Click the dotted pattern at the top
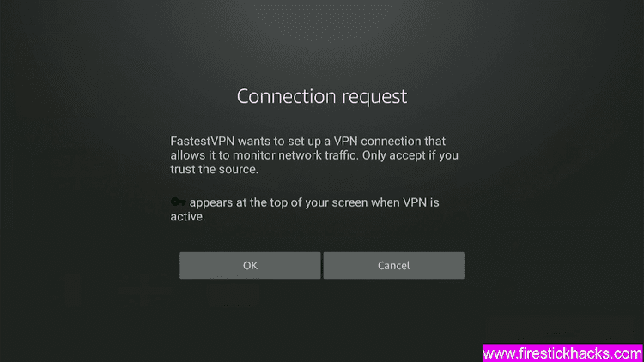The image size is (644, 362). (322, 21)
